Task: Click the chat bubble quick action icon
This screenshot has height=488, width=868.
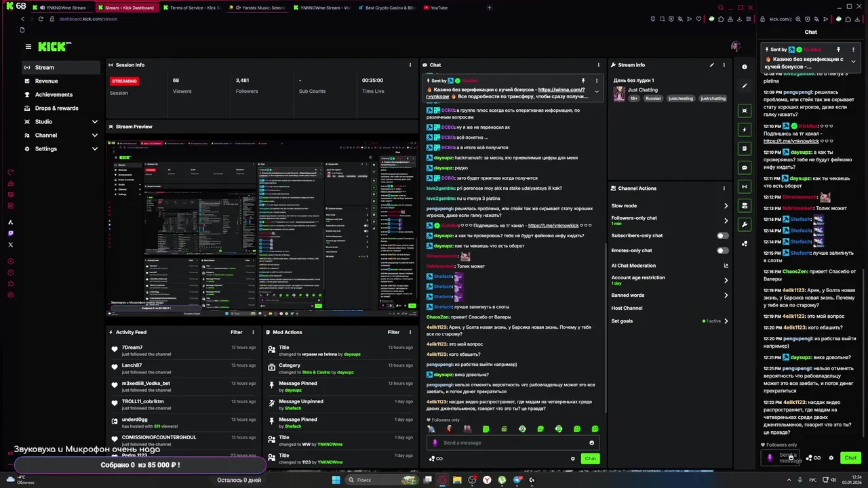Action: [745, 167]
